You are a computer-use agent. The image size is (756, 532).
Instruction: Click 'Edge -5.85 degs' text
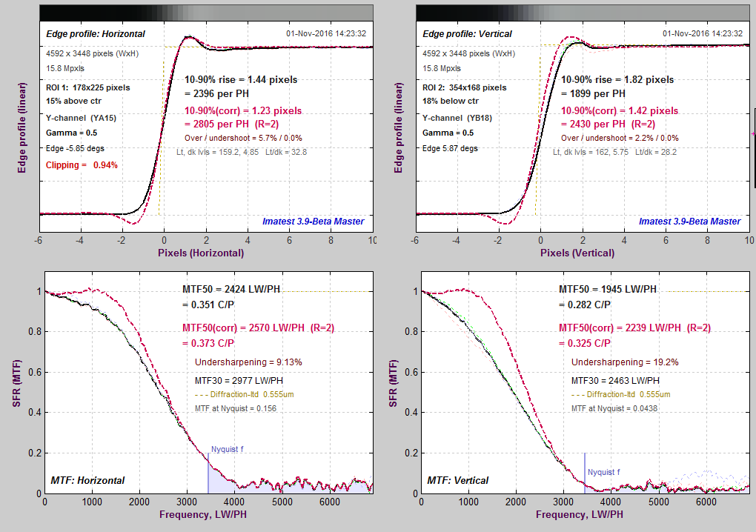(x=75, y=148)
